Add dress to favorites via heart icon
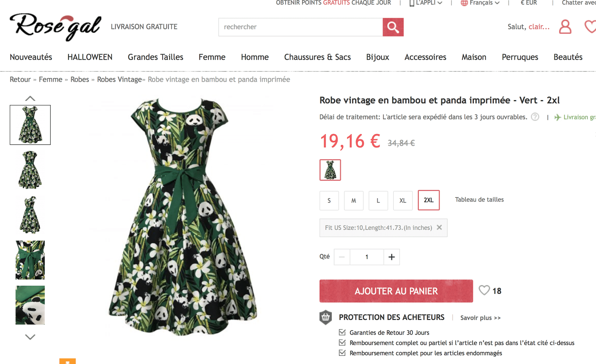The height and width of the screenshot is (364, 596). click(484, 290)
